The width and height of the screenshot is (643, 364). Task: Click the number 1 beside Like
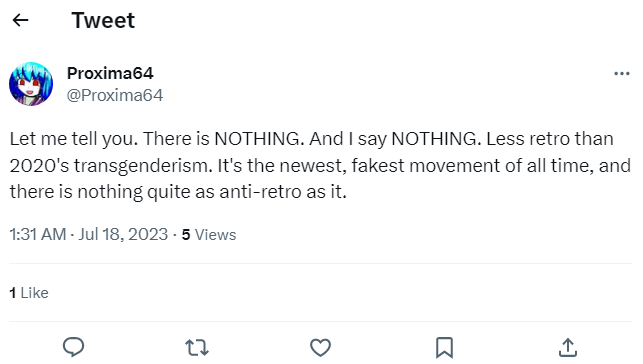click(13, 293)
